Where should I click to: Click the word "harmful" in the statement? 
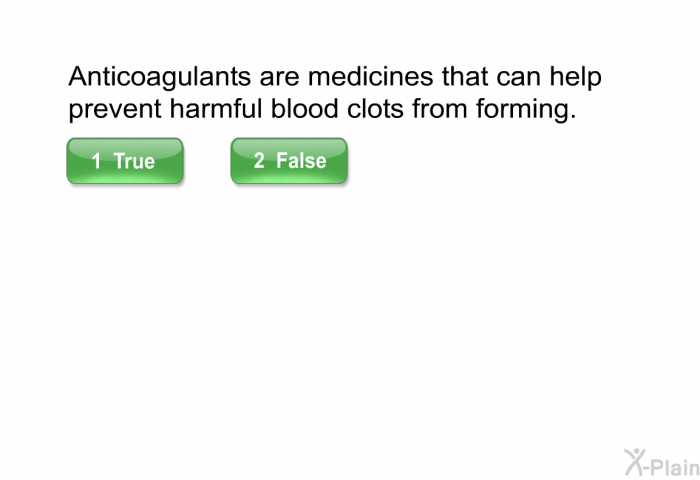[216, 109]
